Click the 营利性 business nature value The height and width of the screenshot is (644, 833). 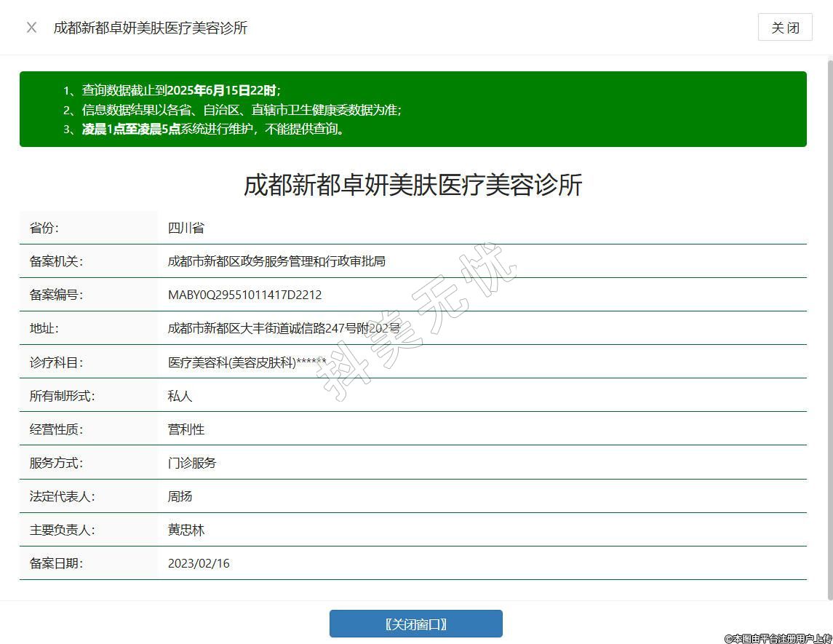[x=186, y=429]
